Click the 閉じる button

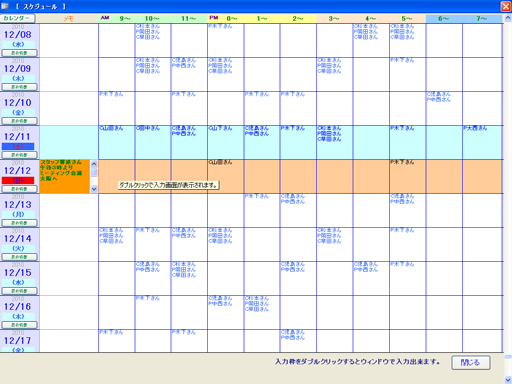pyautogui.click(x=471, y=362)
